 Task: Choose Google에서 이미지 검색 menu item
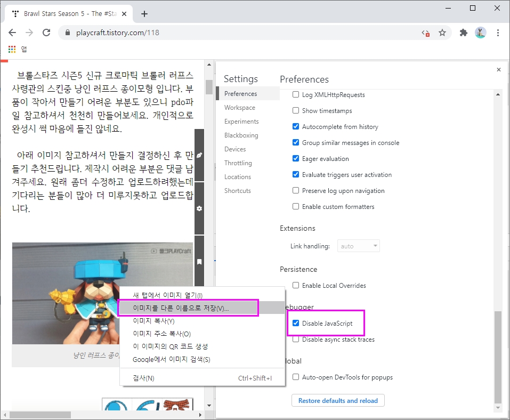[x=203, y=359]
